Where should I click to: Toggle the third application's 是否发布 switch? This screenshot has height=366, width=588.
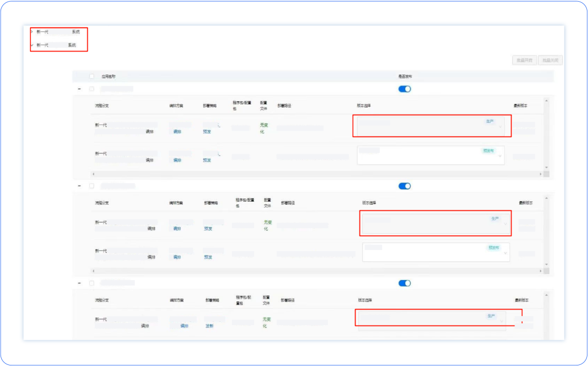coord(405,283)
